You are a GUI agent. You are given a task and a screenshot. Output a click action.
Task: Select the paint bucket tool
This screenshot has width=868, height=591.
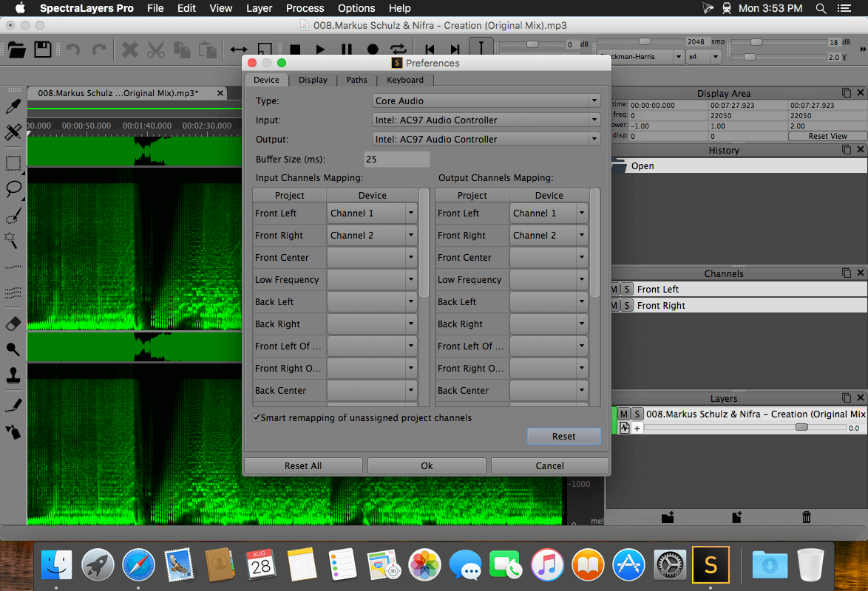coord(13,431)
